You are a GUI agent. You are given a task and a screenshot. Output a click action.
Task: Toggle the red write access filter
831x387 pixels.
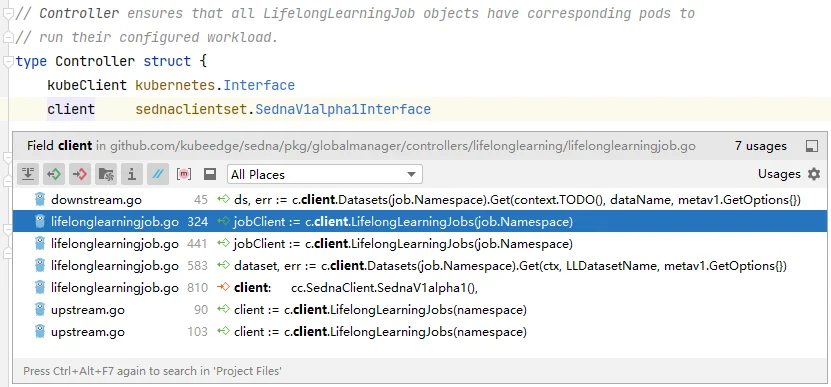click(x=79, y=174)
